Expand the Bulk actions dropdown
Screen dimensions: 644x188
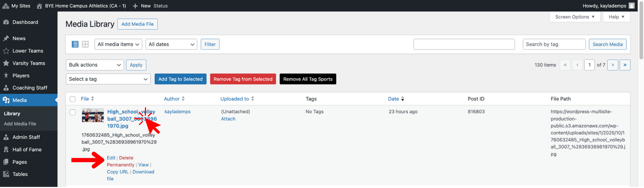click(95, 65)
